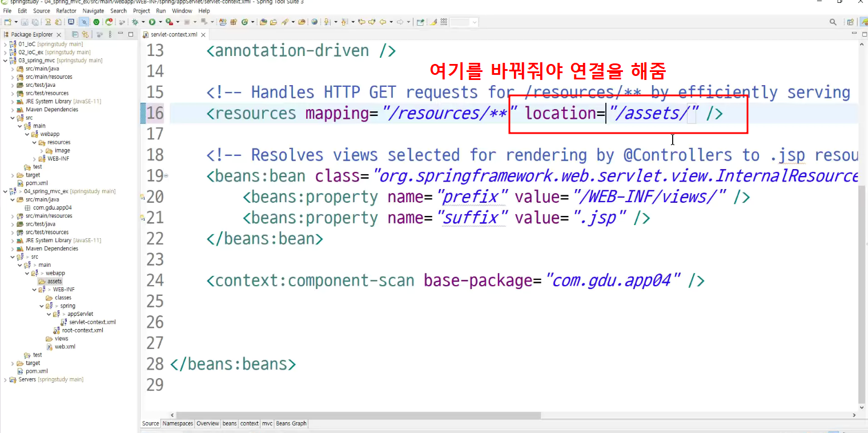Minimize the Package Explorer panel
Viewport: 868px width, 433px height.
click(119, 34)
